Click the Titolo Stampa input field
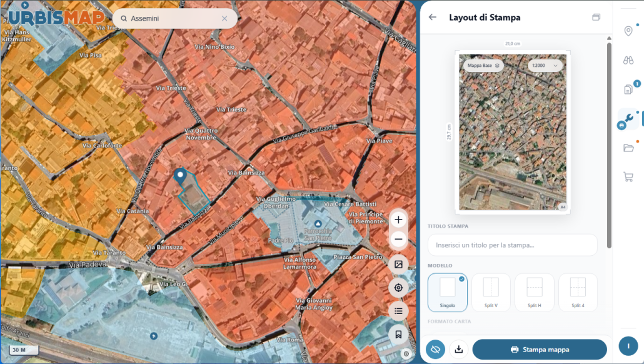Screen dimensions: 644x364 513,245
